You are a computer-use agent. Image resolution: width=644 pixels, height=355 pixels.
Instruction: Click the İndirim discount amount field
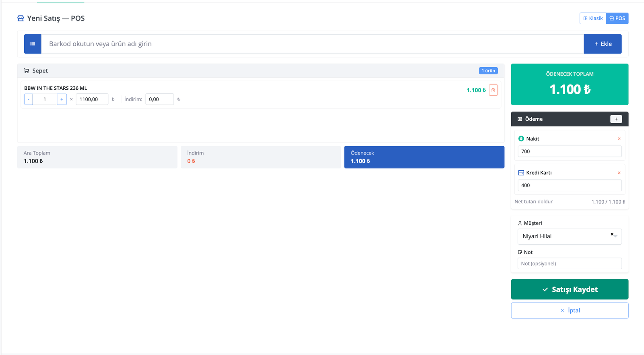[x=159, y=99]
